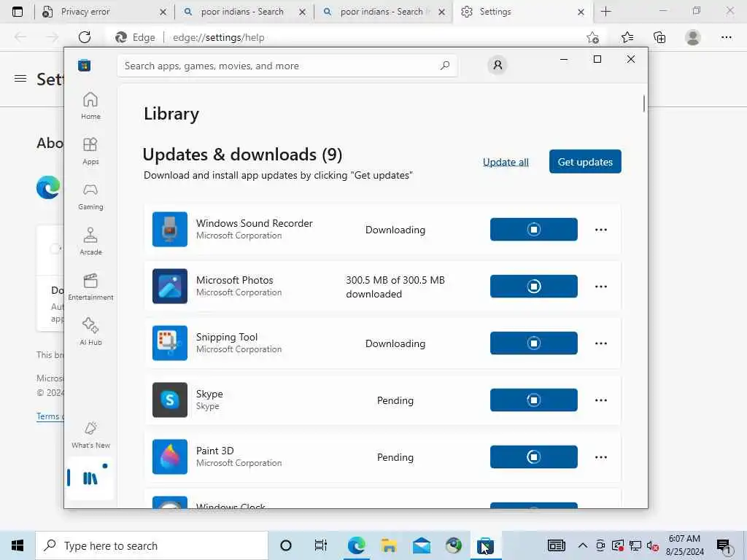The height and width of the screenshot is (560, 747).
Task: Switch to the Settings tab in Edge
Action: 523,12
